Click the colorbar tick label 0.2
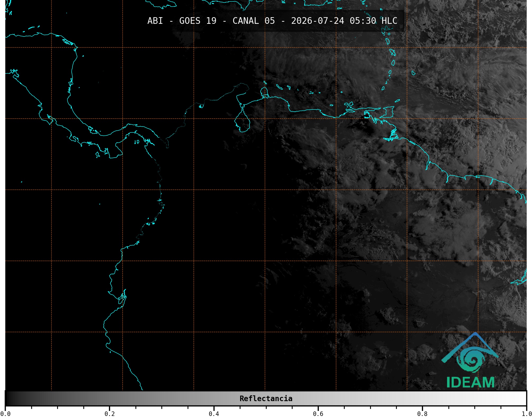The image size is (532, 417). click(110, 414)
